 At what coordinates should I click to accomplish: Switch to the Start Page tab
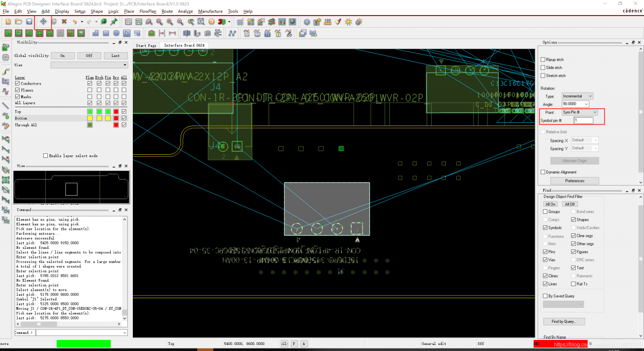(x=146, y=45)
